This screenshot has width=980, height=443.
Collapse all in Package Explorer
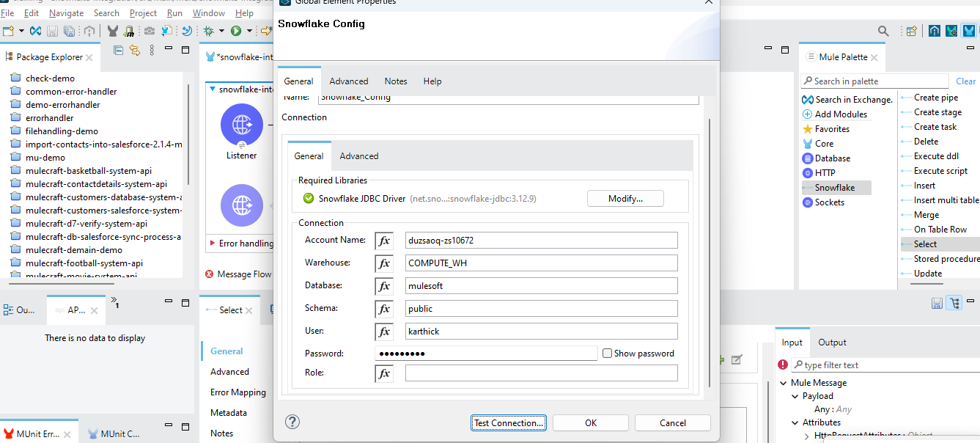pyautogui.click(x=119, y=50)
